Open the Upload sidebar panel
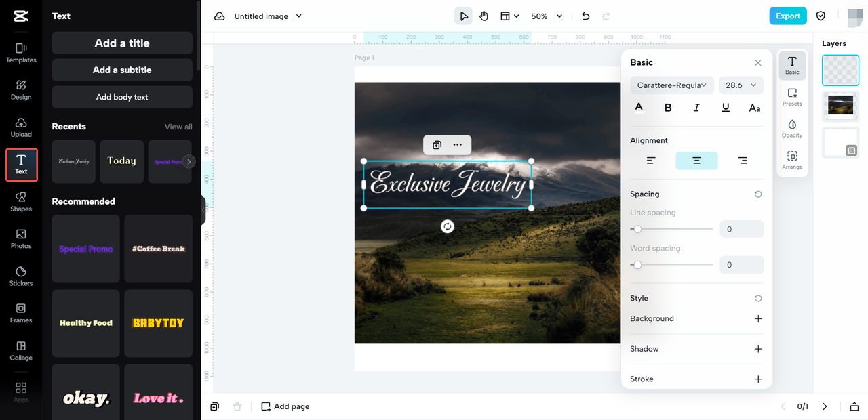The height and width of the screenshot is (420, 868). pyautogui.click(x=21, y=127)
